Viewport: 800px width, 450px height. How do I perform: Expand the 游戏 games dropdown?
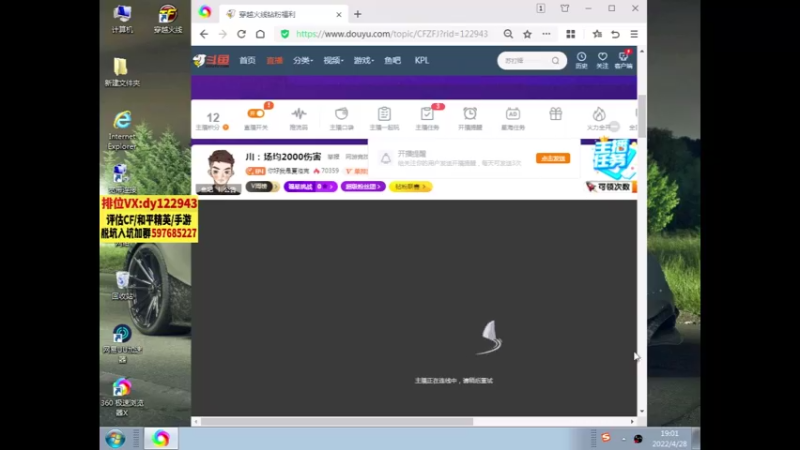(364, 60)
